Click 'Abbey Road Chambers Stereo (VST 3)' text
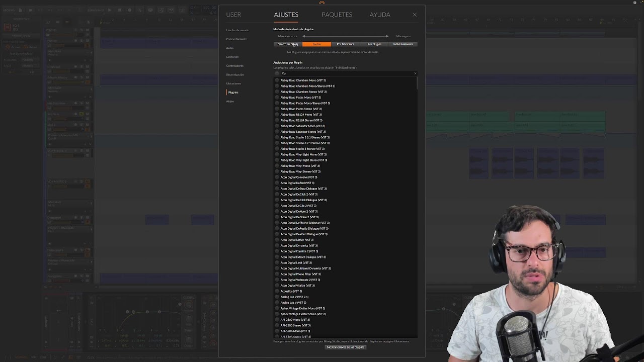644x362 pixels. (x=303, y=92)
